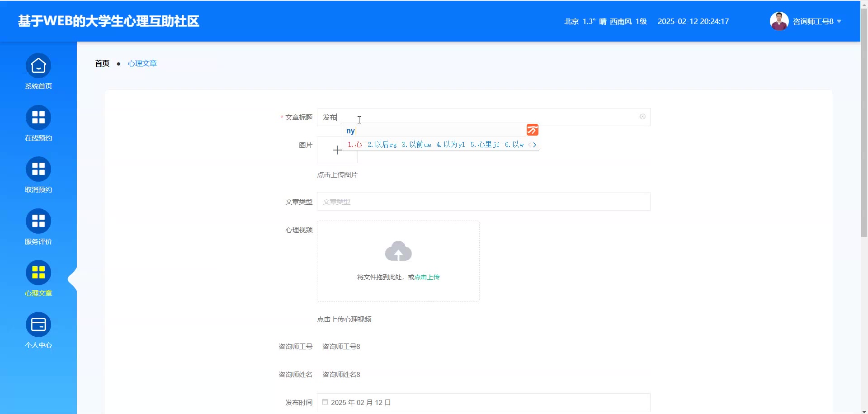Viewport: 868px width, 414px height.
Task: Click the 文章类型 input field
Action: click(x=483, y=202)
